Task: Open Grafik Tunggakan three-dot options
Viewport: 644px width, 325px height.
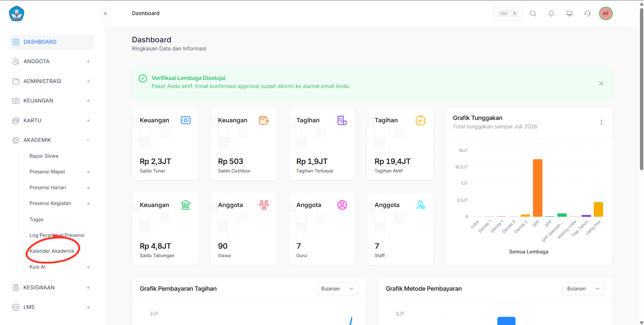Action: (601, 122)
